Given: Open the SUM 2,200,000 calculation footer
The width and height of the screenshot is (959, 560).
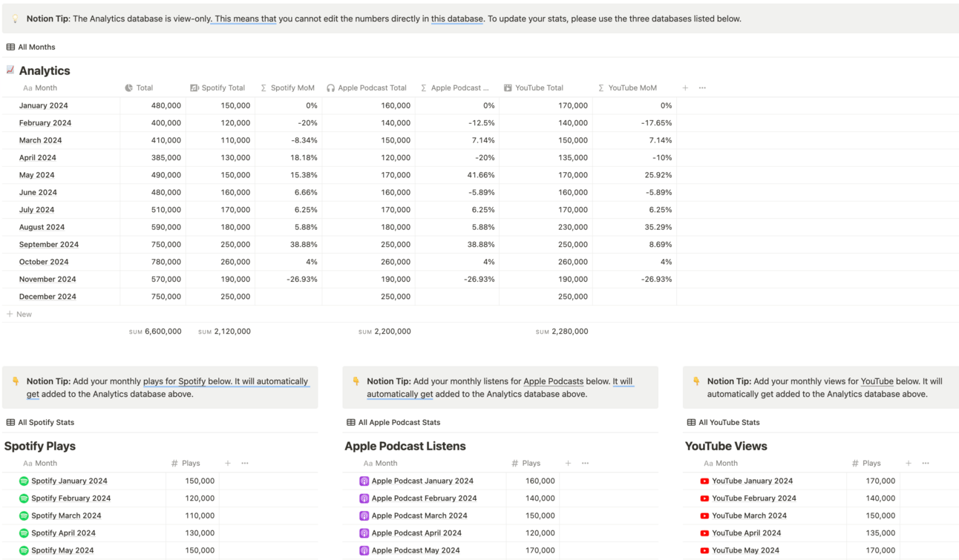Looking at the screenshot, I should pyautogui.click(x=384, y=332).
